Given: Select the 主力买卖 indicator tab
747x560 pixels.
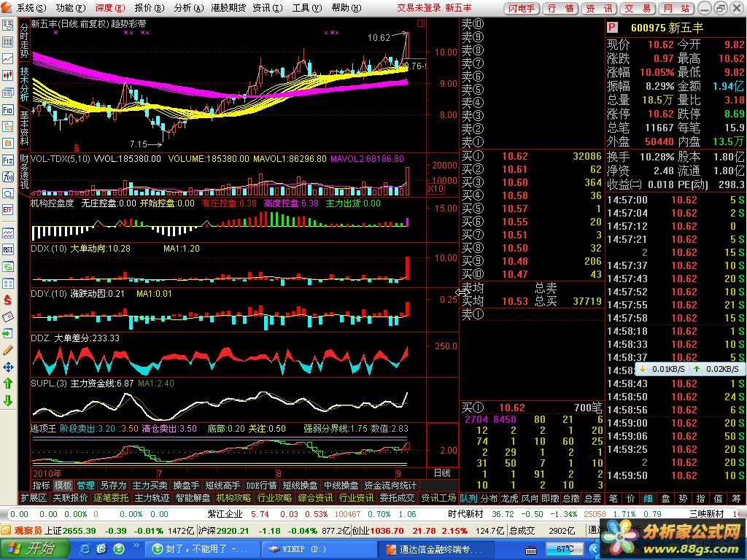Looking at the screenshot, I should 150,486.
